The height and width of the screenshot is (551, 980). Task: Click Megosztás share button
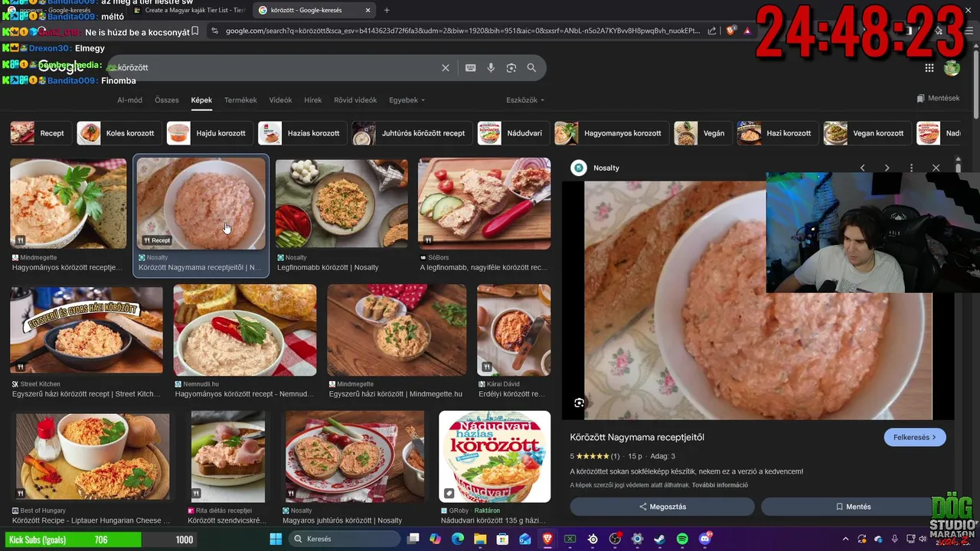(662, 507)
